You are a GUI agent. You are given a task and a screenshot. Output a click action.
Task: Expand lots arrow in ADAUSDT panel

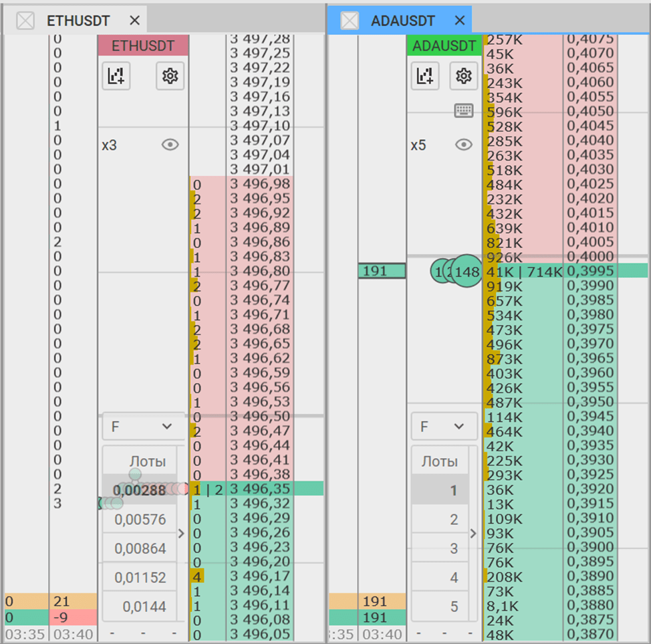[473, 534]
